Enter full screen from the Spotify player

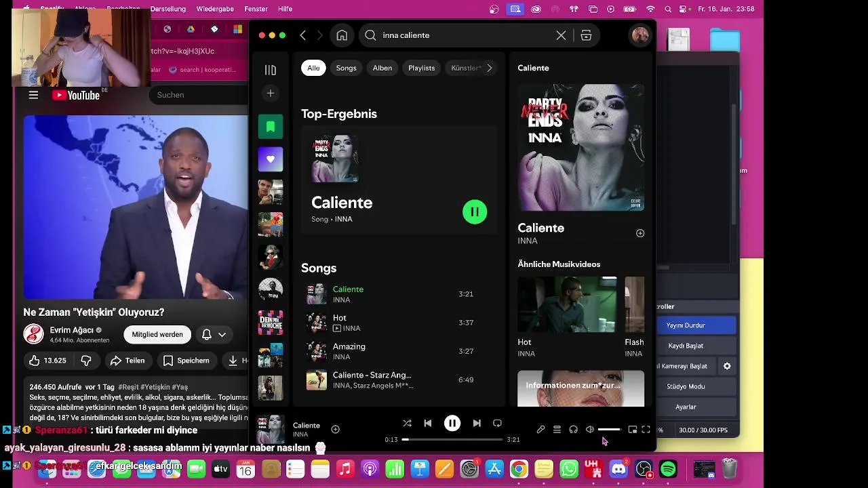pyautogui.click(x=646, y=429)
